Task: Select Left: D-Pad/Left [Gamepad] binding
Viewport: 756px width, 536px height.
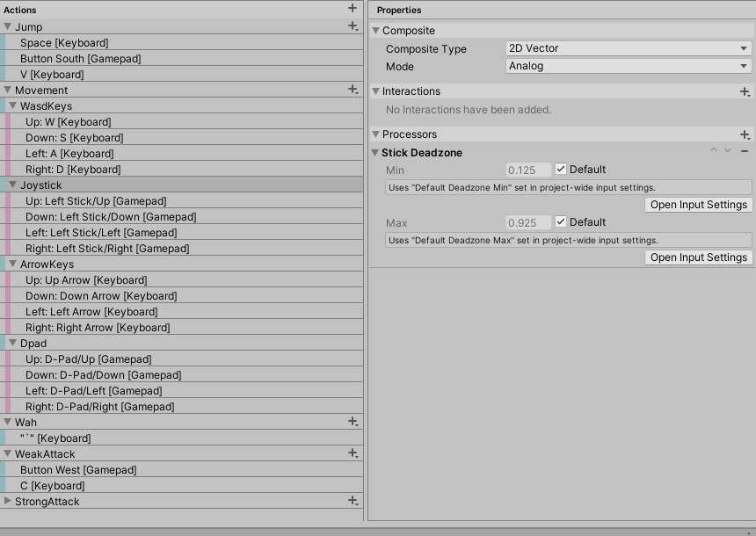Action: point(182,390)
